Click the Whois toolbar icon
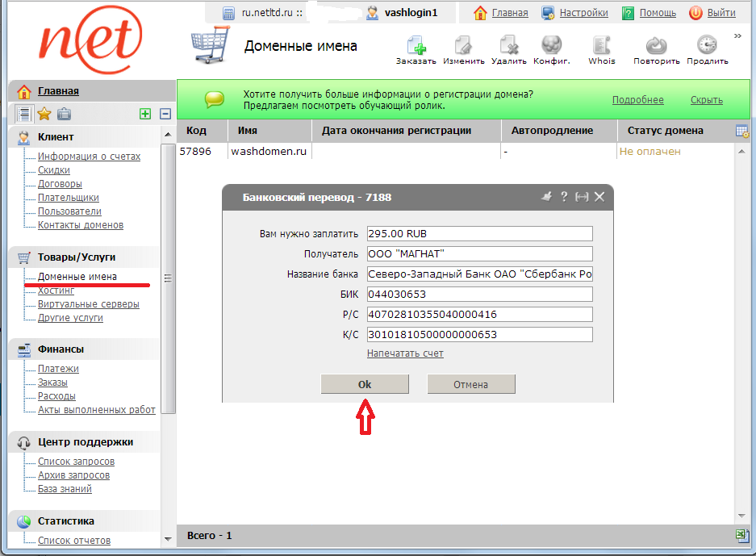Screen dimensions: 756x556 click(x=601, y=45)
